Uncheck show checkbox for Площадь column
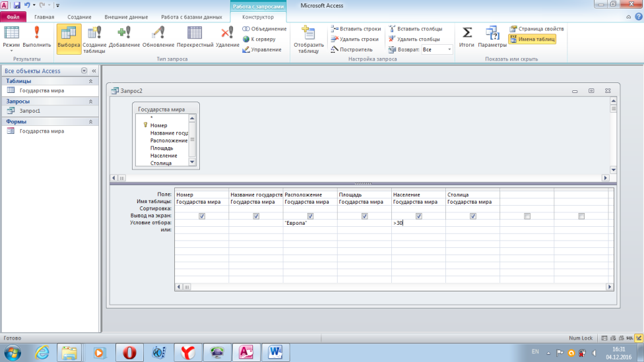The image size is (644, 362). [x=364, y=216]
